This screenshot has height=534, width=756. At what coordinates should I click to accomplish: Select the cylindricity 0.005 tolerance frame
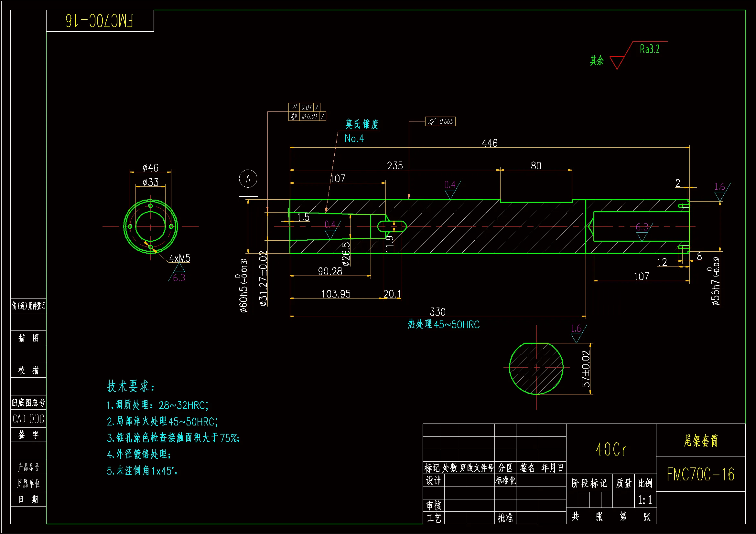tap(440, 121)
